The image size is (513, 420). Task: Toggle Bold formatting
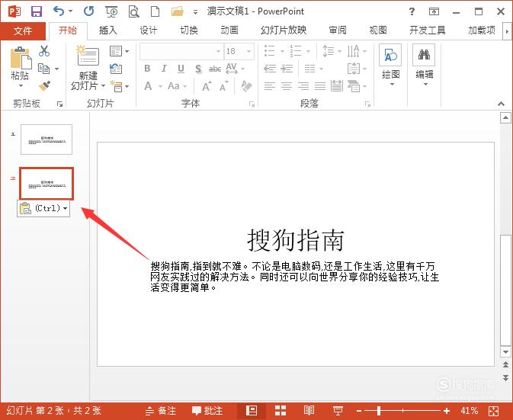147,69
